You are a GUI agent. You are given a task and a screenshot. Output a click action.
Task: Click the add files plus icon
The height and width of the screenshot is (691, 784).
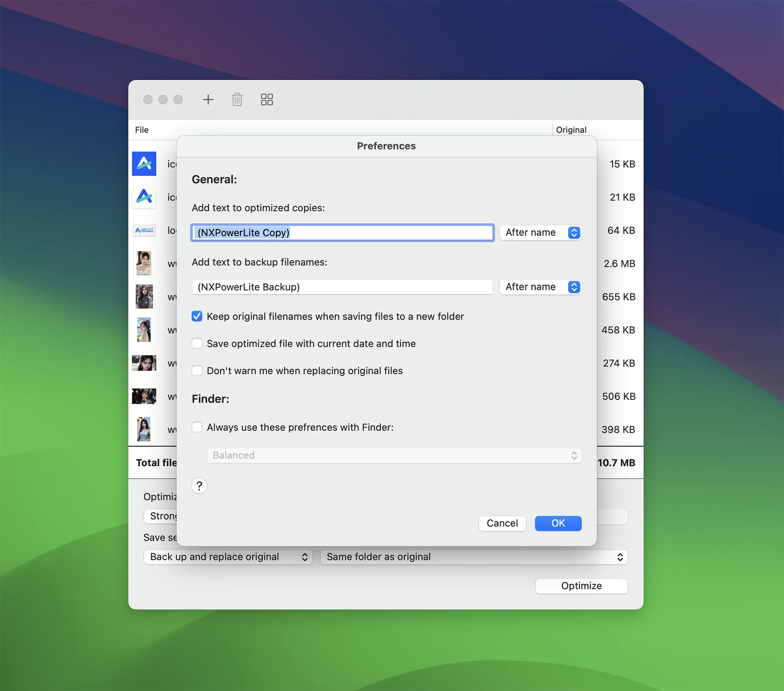208,100
